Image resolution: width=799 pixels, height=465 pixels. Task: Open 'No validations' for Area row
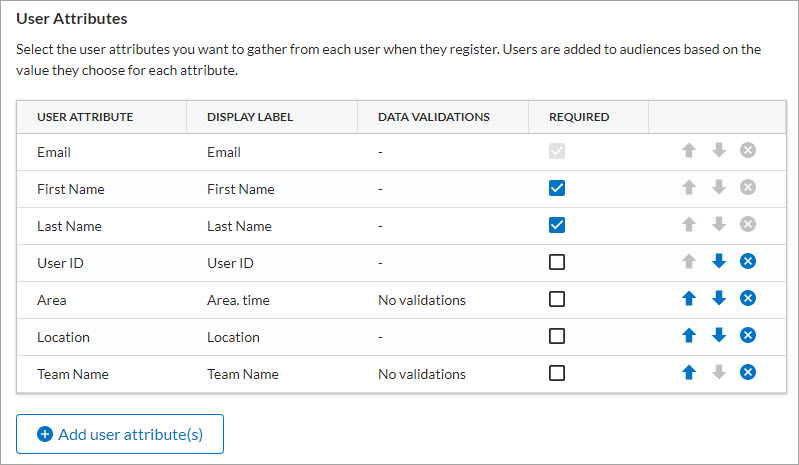(421, 300)
